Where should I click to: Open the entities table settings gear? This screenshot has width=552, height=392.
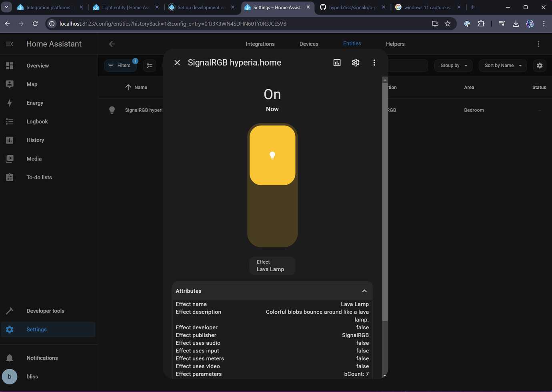pos(539,66)
